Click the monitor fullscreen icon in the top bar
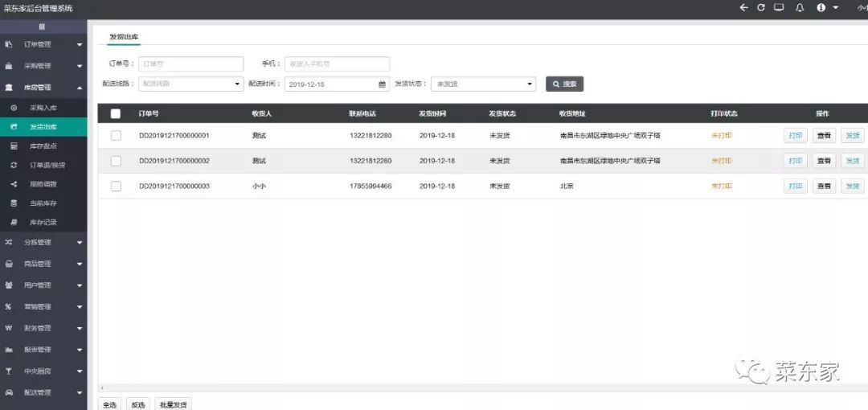The height and width of the screenshot is (410, 868). pyautogui.click(x=779, y=8)
